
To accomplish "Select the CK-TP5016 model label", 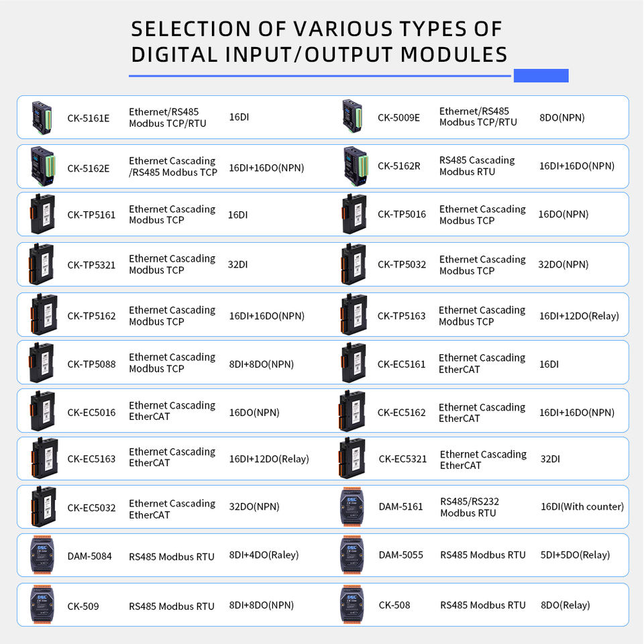I will [x=402, y=215].
